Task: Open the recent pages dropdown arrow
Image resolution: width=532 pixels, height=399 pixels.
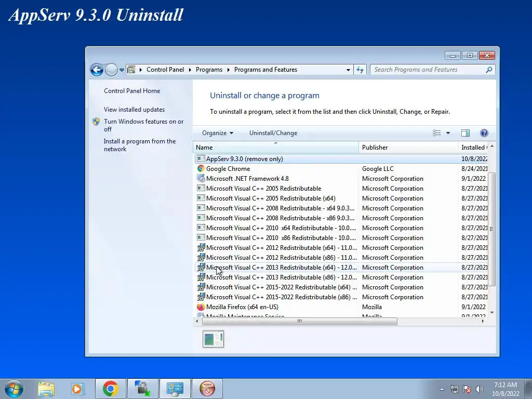Action: coord(122,70)
